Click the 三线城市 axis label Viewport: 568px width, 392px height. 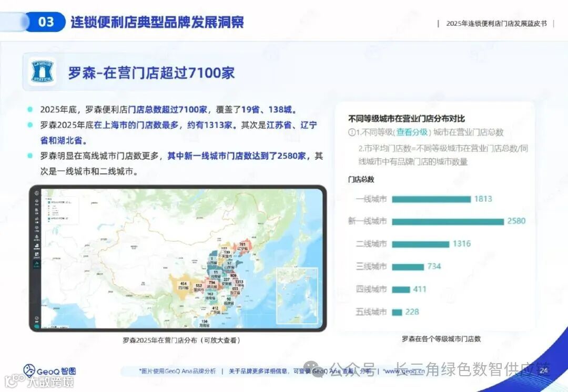(371, 267)
